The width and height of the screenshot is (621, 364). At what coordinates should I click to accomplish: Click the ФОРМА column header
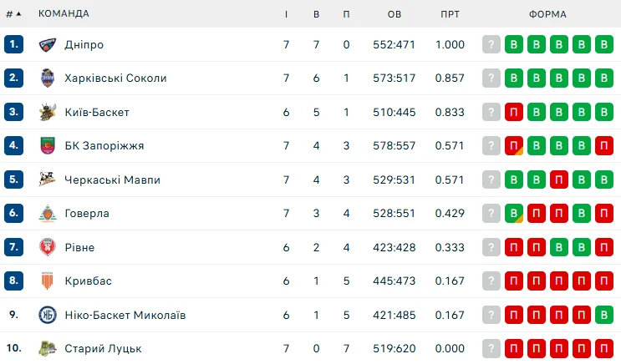click(x=547, y=14)
